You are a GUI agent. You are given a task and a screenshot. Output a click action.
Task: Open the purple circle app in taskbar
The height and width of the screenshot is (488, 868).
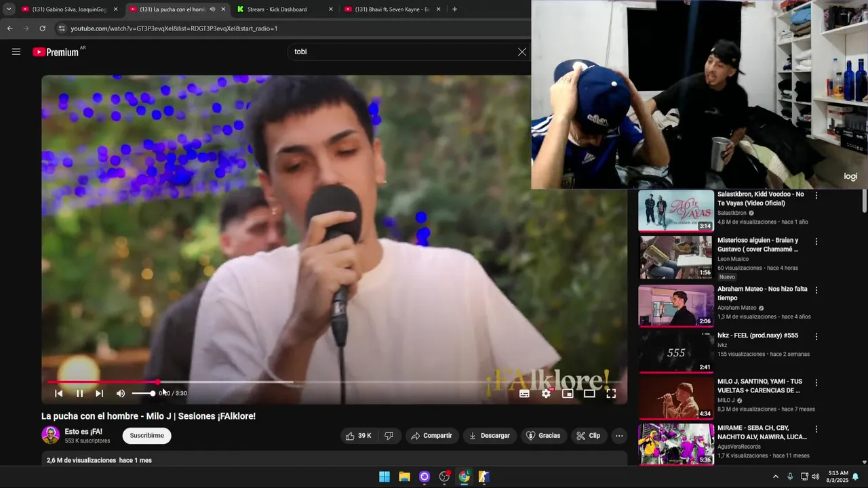coord(425,476)
